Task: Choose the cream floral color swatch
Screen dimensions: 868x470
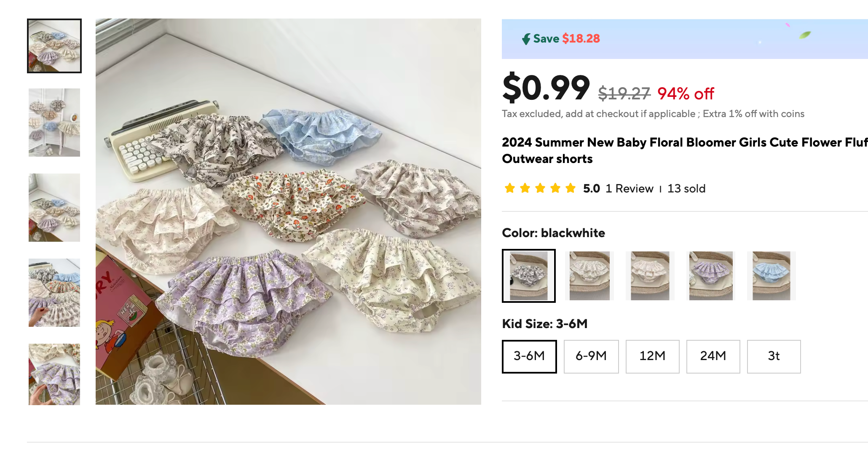Action: 589,276
